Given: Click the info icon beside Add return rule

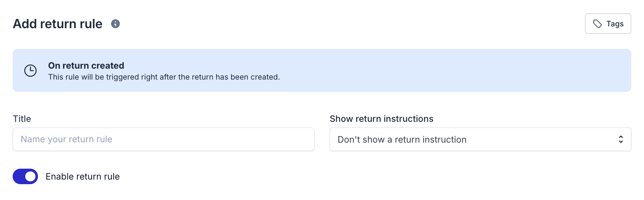Looking at the screenshot, I should point(115,24).
